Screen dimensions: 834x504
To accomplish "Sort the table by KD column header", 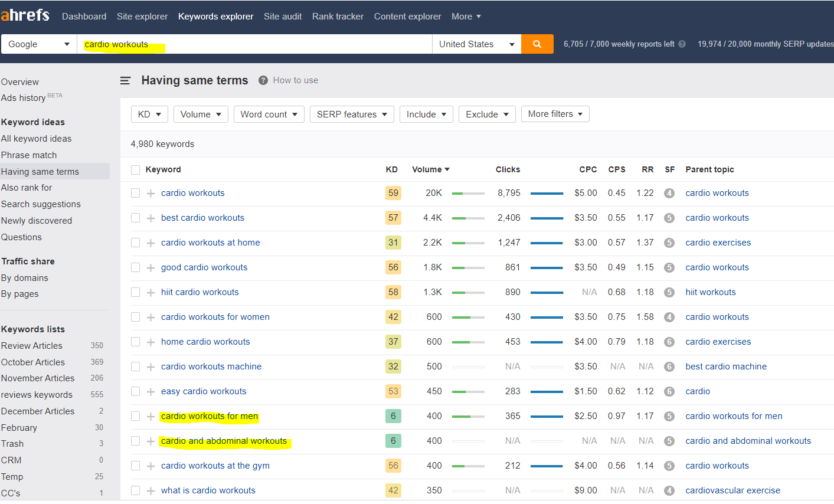I will click(x=392, y=170).
